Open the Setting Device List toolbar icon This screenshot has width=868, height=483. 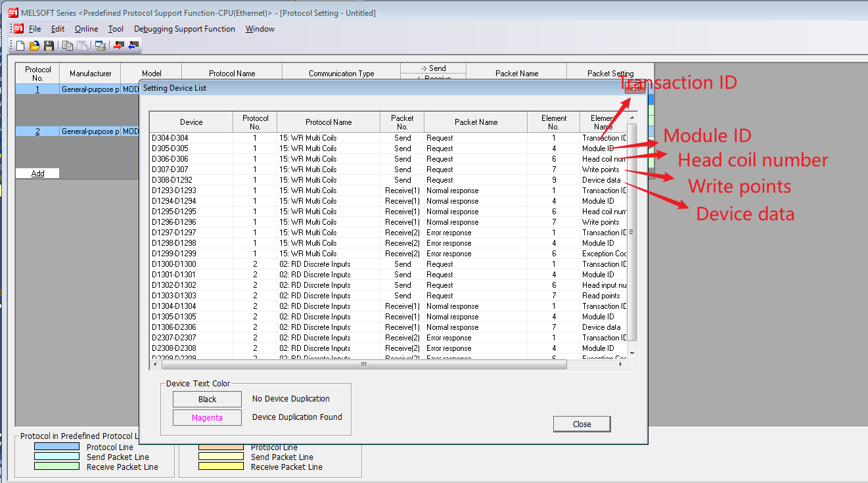(100, 45)
